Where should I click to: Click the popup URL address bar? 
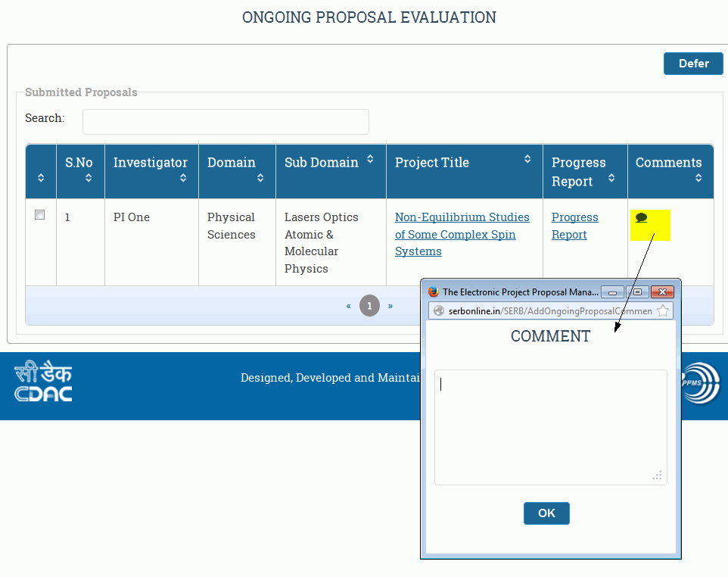click(x=550, y=310)
